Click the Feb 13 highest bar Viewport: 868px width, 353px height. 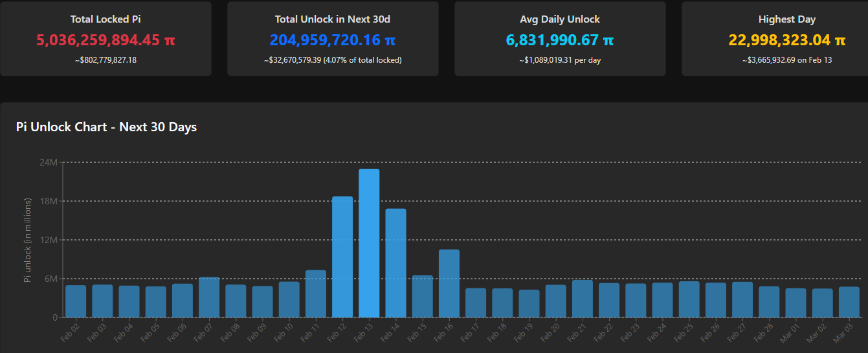pyautogui.click(x=369, y=243)
